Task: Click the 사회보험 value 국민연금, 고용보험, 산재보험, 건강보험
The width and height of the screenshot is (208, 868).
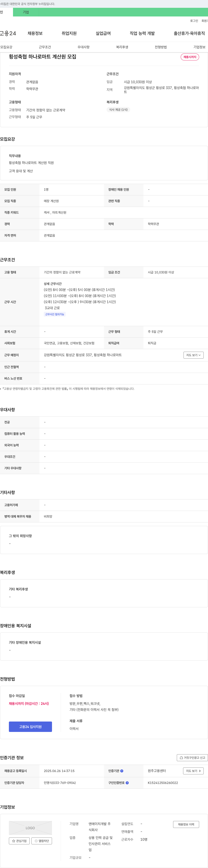Action: (69, 343)
